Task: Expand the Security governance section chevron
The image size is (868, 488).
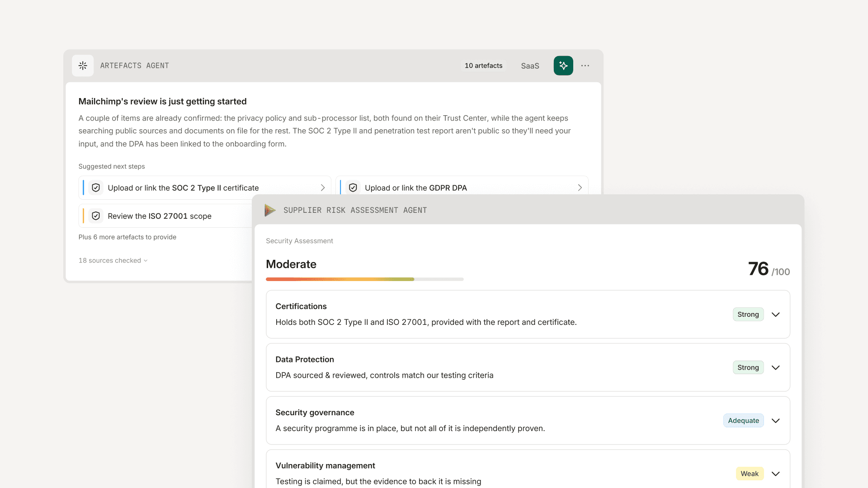Action: point(776,421)
